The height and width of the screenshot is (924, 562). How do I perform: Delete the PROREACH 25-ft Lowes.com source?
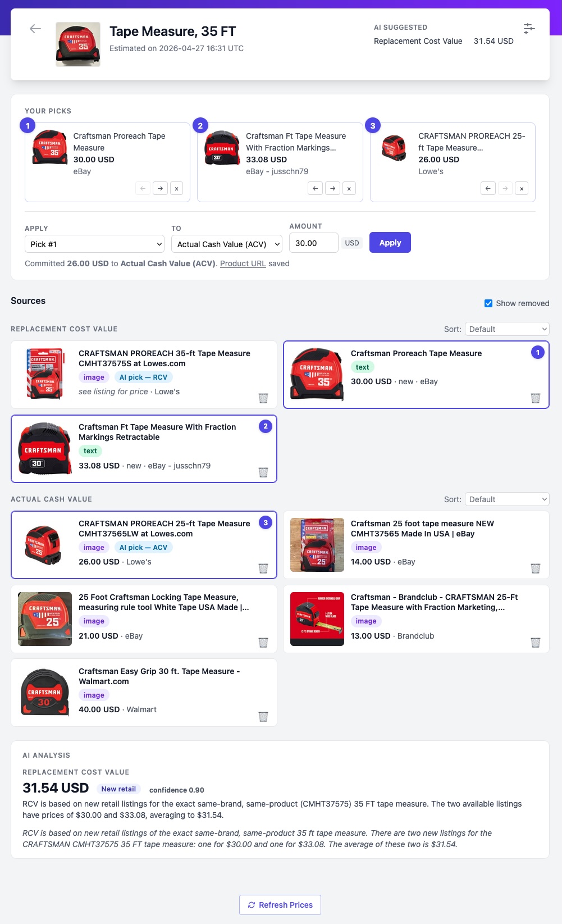pos(263,568)
